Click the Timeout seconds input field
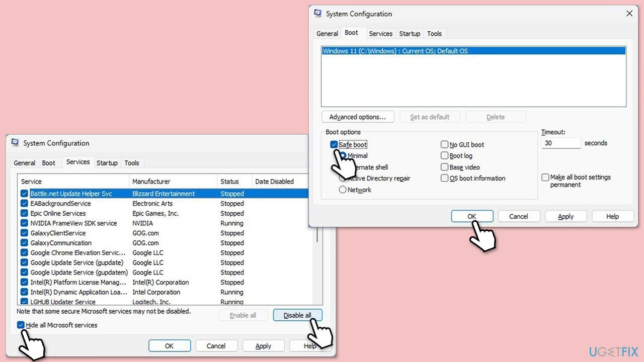The width and height of the screenshot is (644, 362). pyautogui.click(x=561, y=143)
